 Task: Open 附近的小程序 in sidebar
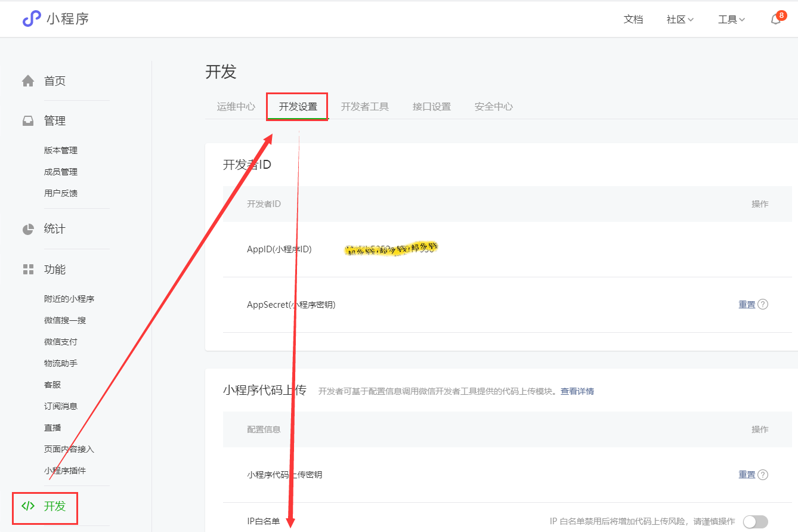click(69, 299)
